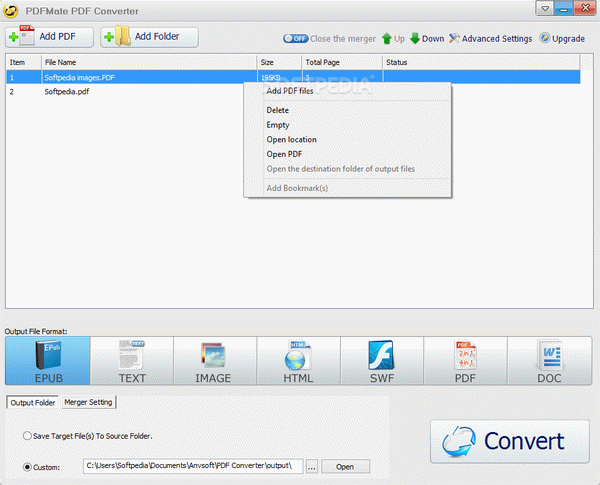Switch to the Output Folder tab
The width and height of the screenshot is (600, 485).
tap(33, 403)
